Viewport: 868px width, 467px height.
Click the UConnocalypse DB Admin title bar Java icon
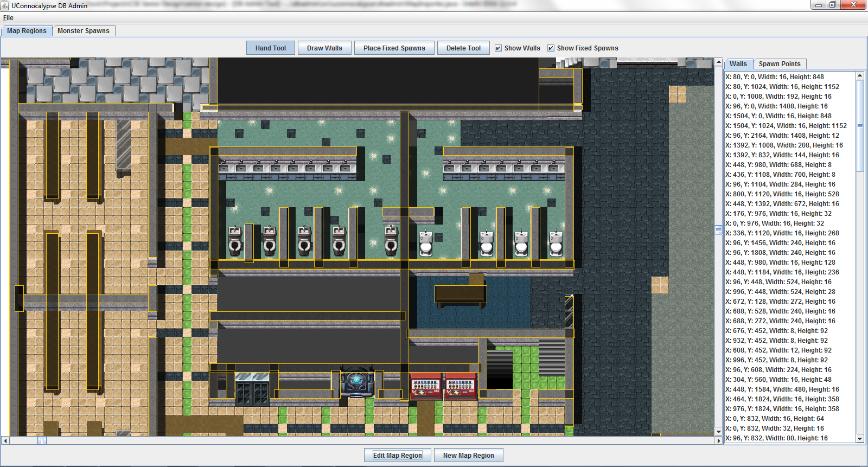point(5,5)
